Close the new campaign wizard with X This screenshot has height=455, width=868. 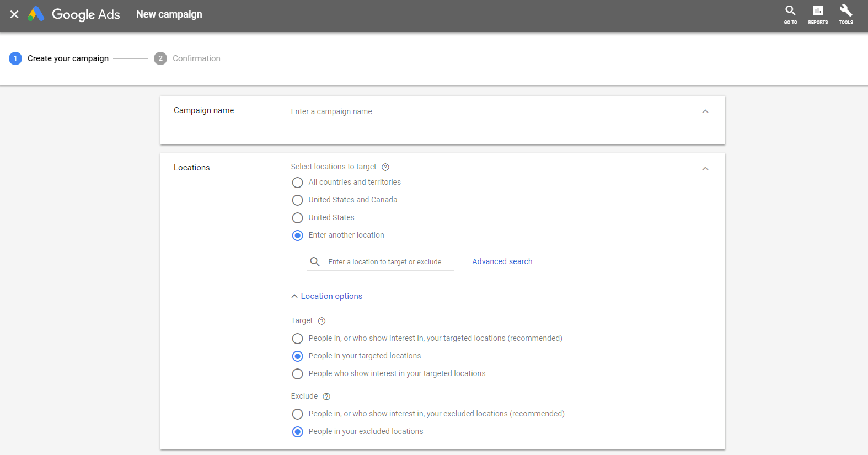[14, 14]
